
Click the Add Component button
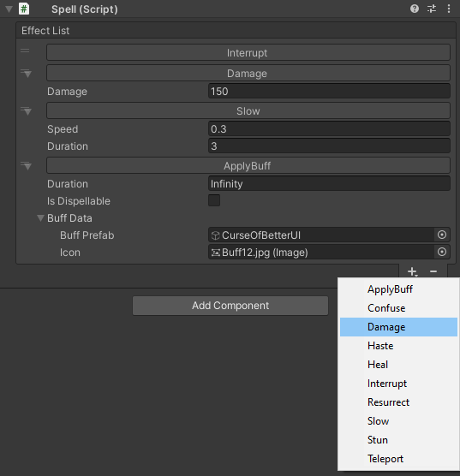tap(230, 306)
